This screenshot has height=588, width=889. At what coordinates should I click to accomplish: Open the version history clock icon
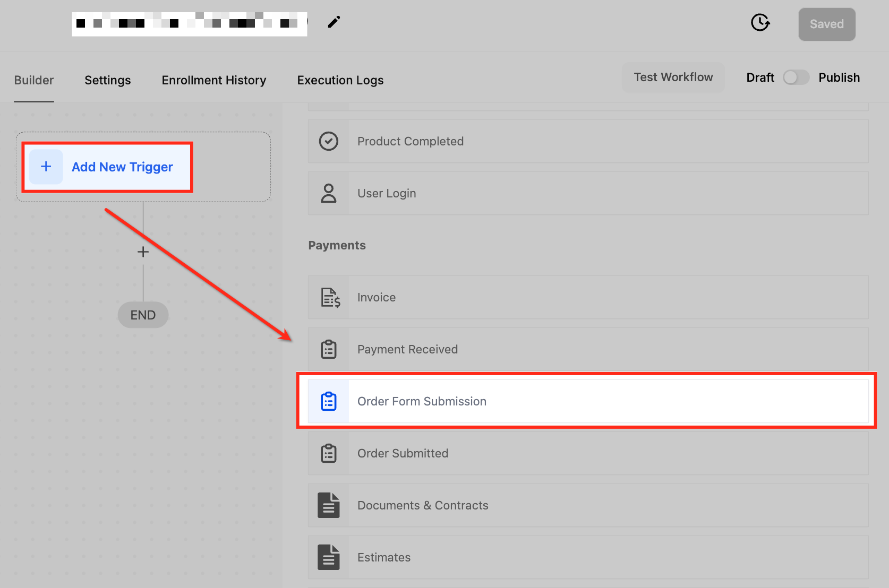tap(760, 23)
